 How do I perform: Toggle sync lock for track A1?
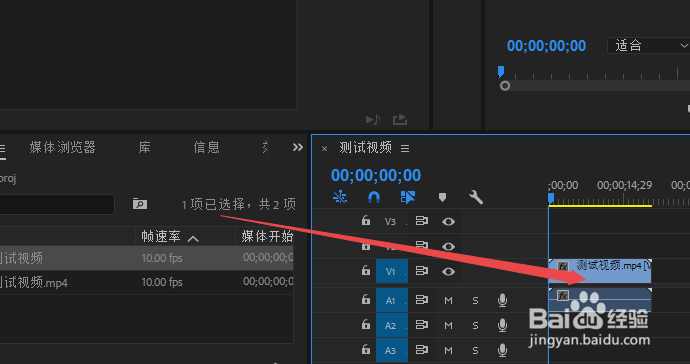(x=422, y=300)
